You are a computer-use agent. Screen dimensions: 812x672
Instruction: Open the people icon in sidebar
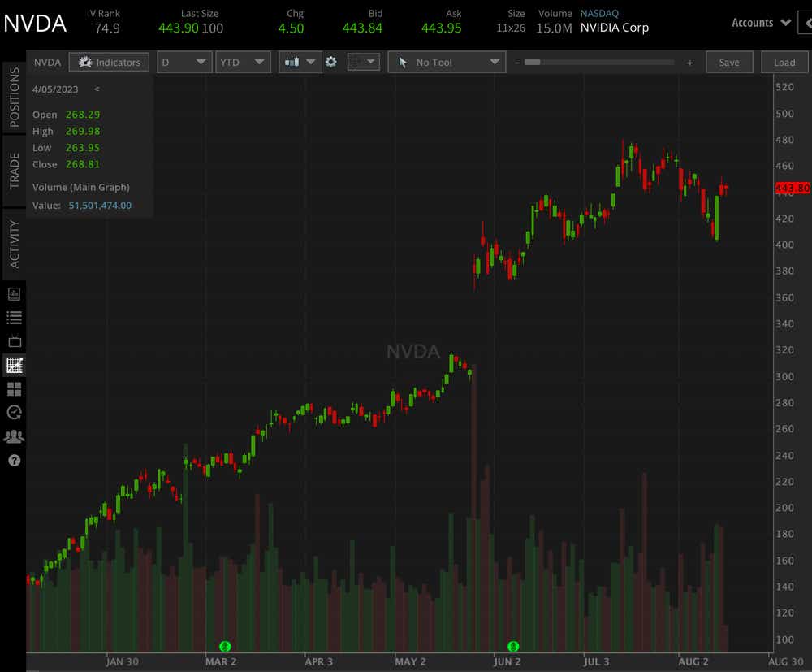14,437
